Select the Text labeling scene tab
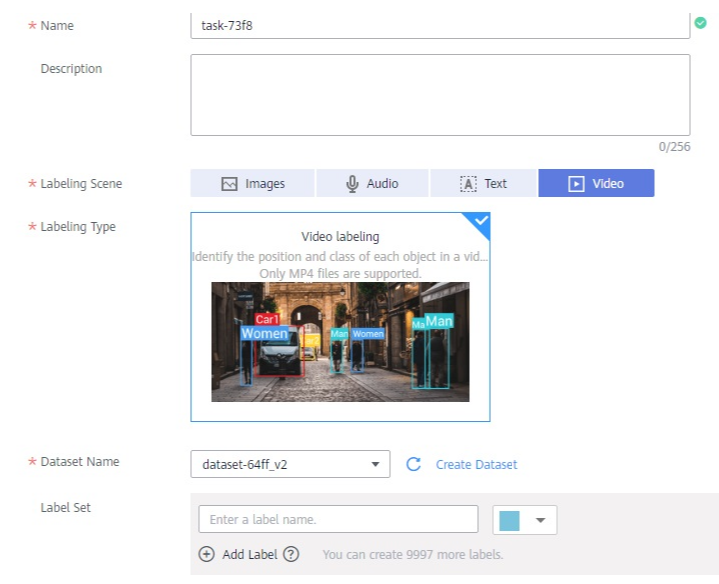The width and height of the screenshot is (719, 584). tap(483, 183)
